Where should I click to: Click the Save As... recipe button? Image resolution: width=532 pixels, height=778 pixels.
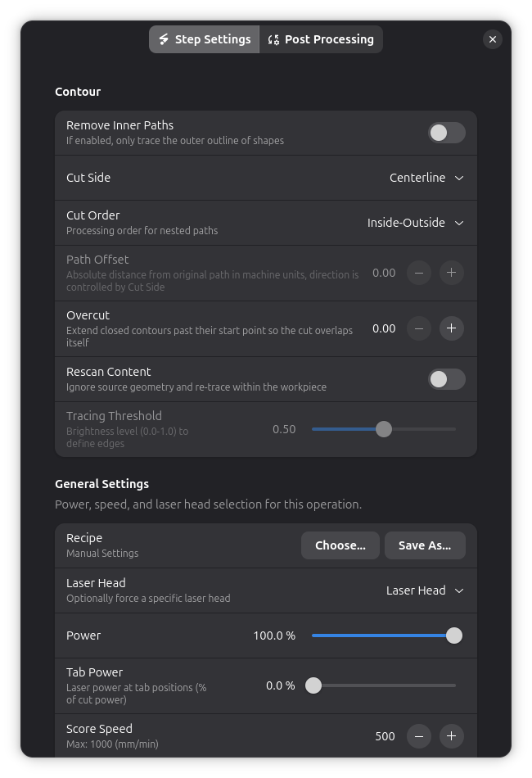(425, 545)
